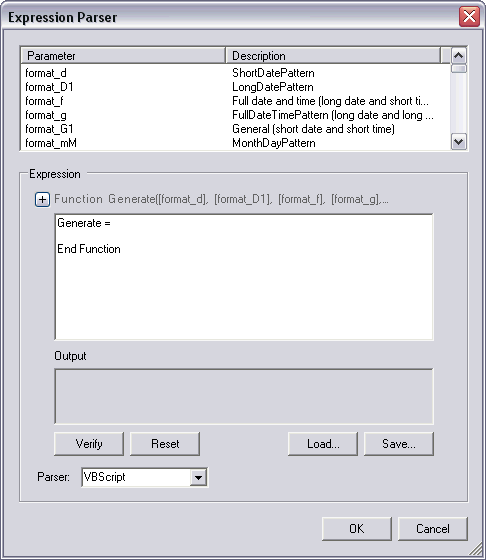
Task: Click the Save... button
Action: (399, 444)
